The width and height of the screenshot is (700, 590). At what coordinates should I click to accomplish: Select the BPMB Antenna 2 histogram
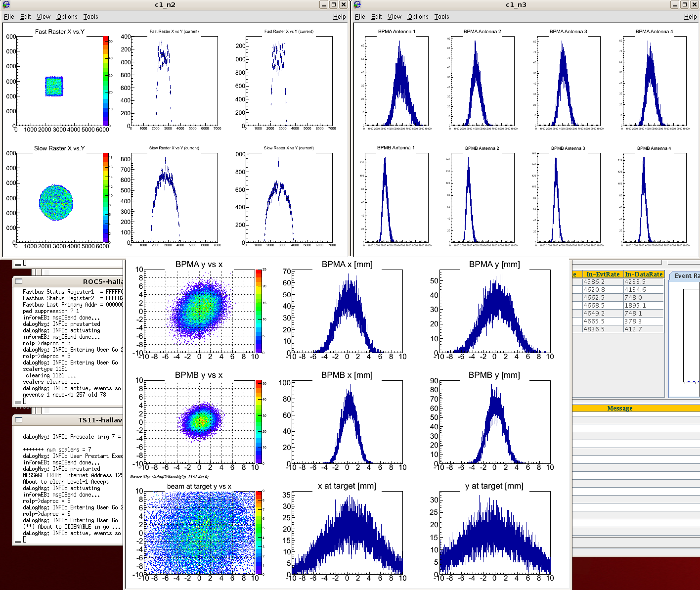pos(482,198)
